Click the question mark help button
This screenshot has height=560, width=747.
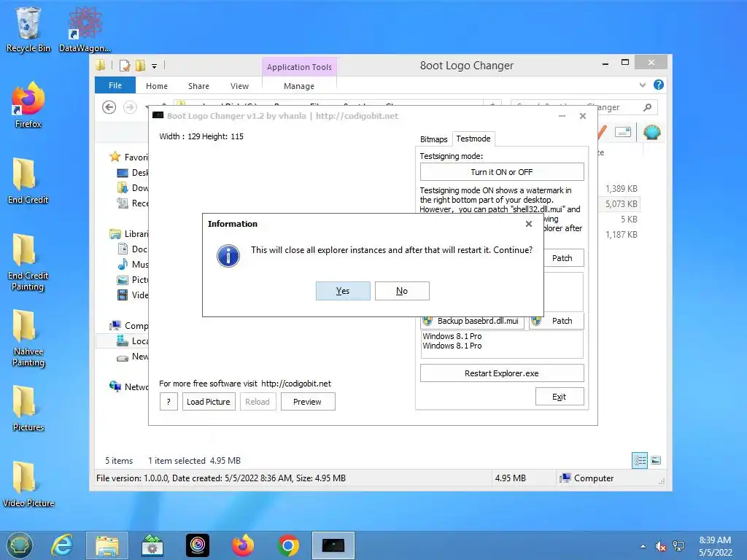point(169,402)
